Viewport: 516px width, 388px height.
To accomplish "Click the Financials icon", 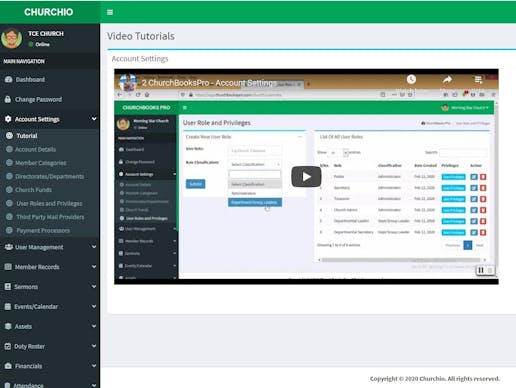I will click(8, 366).
